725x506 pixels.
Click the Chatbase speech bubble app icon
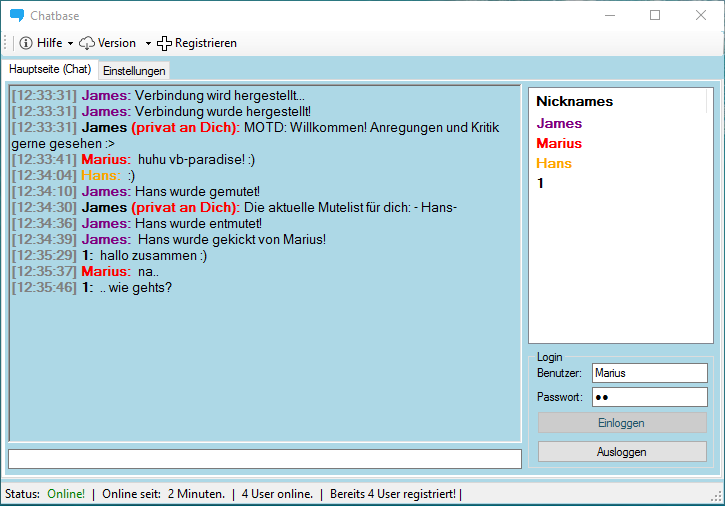click(x=16, y=16)
